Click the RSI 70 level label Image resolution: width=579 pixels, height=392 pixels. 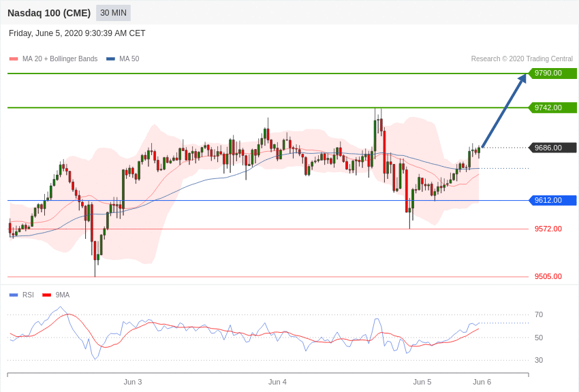click(539, 314)
